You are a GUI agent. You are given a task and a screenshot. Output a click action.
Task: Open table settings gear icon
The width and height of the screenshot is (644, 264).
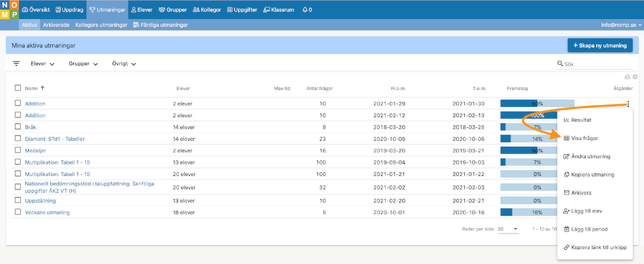pos(635,76)
